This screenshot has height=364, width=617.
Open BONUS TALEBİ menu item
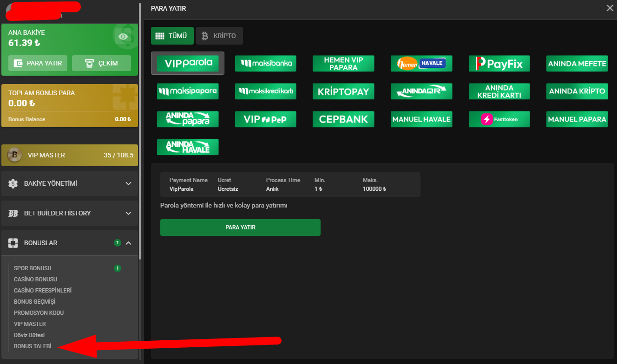33,346
